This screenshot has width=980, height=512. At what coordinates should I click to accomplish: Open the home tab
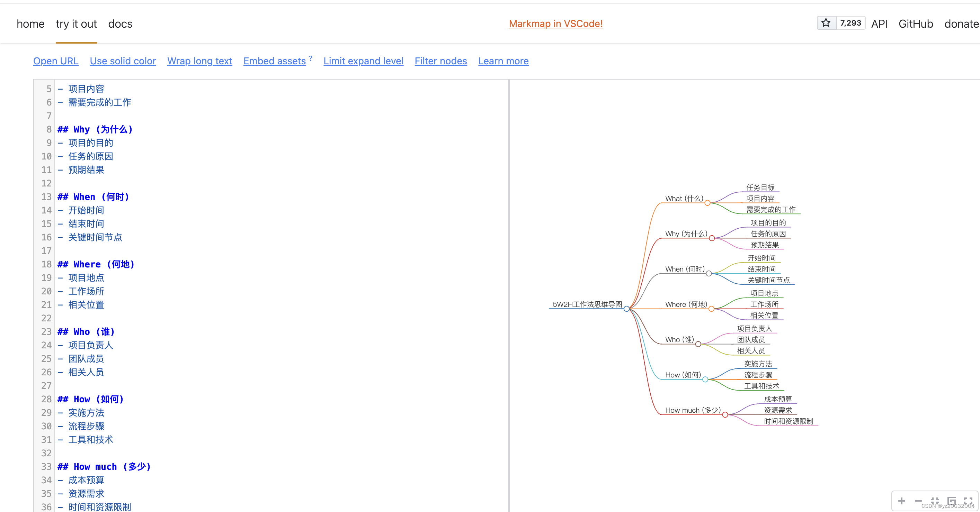pyautogui.click(x=30, y=24)
